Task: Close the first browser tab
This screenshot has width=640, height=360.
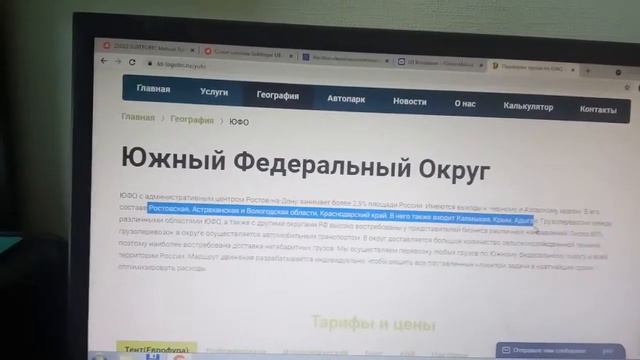Action: (192, 50)
